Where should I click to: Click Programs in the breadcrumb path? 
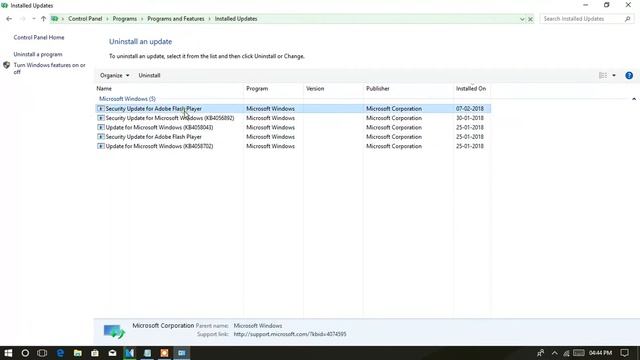click(125, 19)
